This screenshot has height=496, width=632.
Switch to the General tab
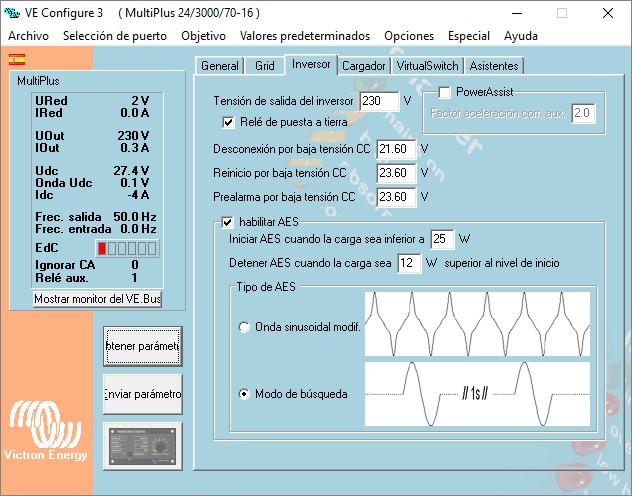[x=220, y=66]
